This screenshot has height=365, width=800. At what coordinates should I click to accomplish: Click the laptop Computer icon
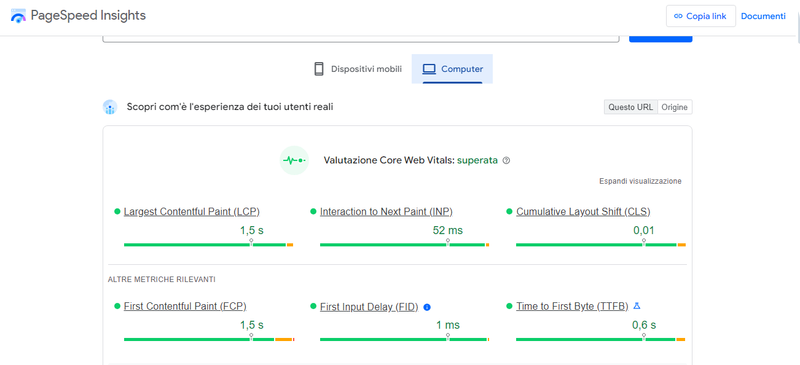429,69
